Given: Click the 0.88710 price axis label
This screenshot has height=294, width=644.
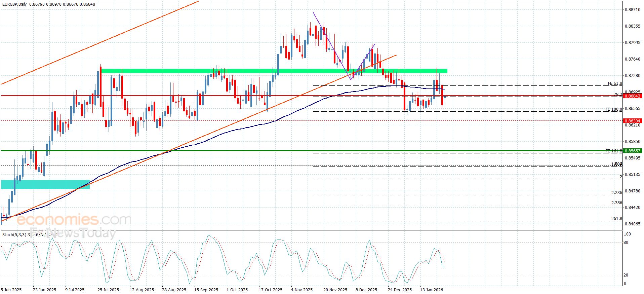Looking at the screenshot, I should (632, 10).
